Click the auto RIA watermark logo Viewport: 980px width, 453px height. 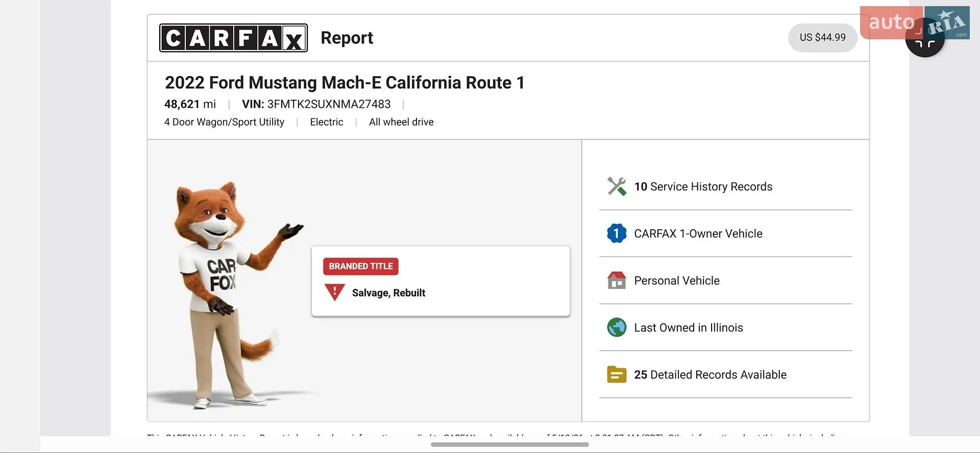[x=915, y=22]
